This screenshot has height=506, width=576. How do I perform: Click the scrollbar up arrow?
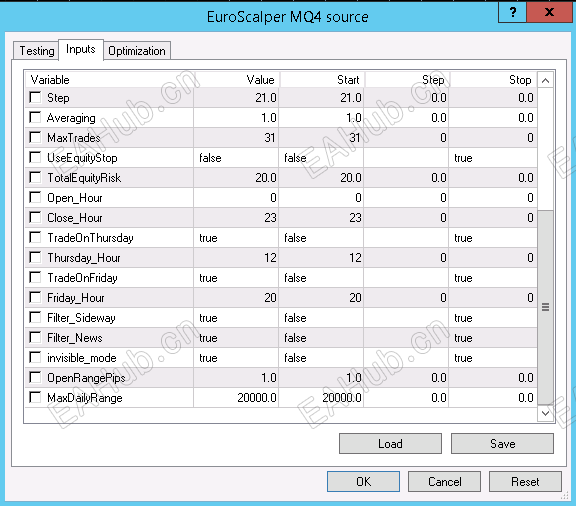[x=546, y=80]
